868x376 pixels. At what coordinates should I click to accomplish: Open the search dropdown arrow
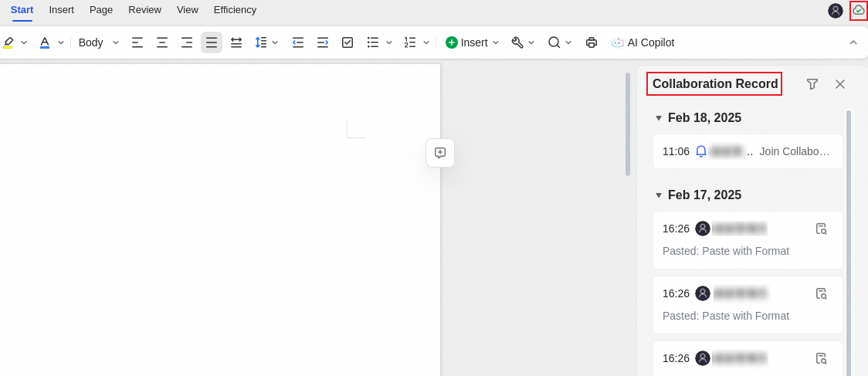[x=568, y=42]
